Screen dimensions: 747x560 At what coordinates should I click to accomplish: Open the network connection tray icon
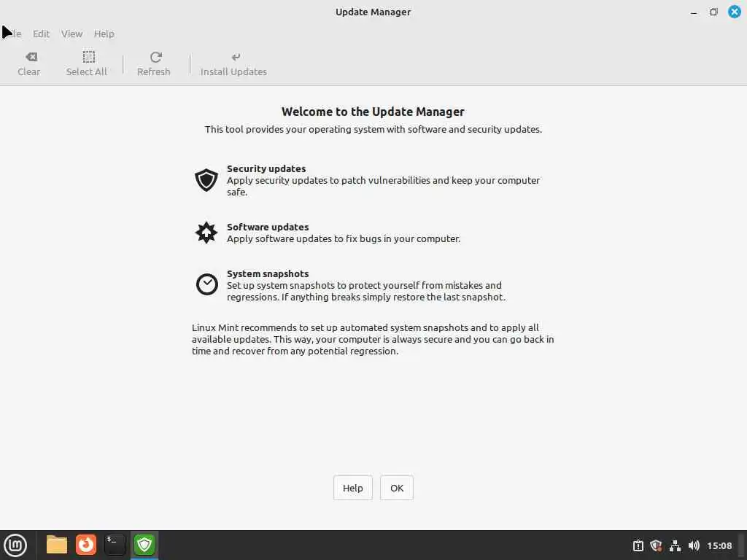point(675,545)
